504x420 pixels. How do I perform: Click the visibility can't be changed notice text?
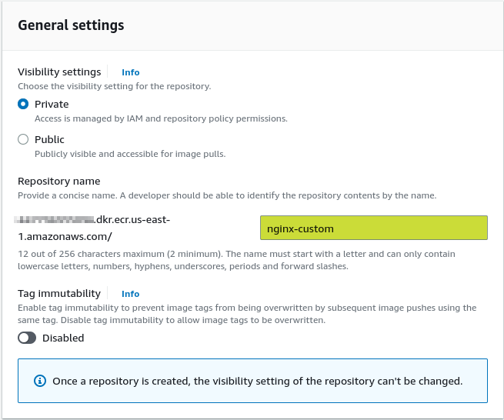(257, 381)
